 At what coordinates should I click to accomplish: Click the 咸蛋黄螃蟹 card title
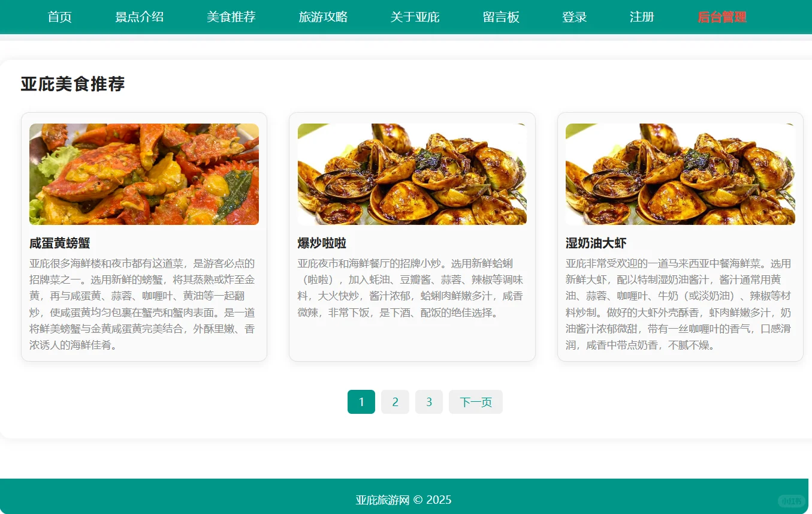(x=59, y=242)
